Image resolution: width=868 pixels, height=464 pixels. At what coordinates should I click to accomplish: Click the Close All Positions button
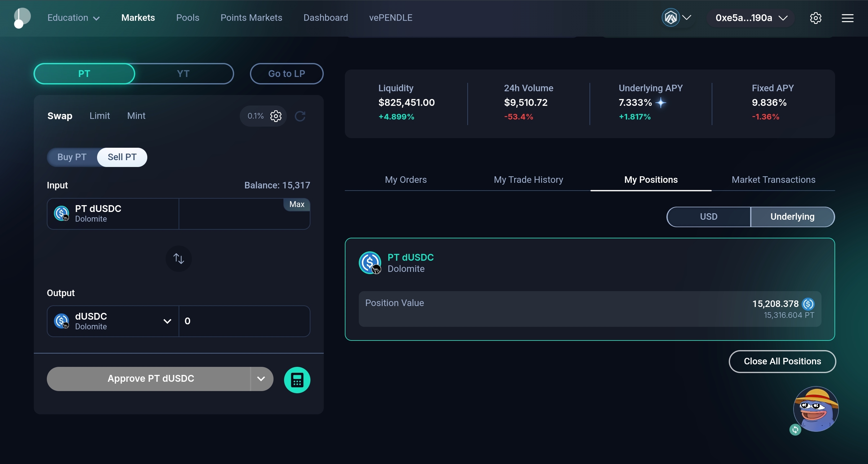coord(782,361)
